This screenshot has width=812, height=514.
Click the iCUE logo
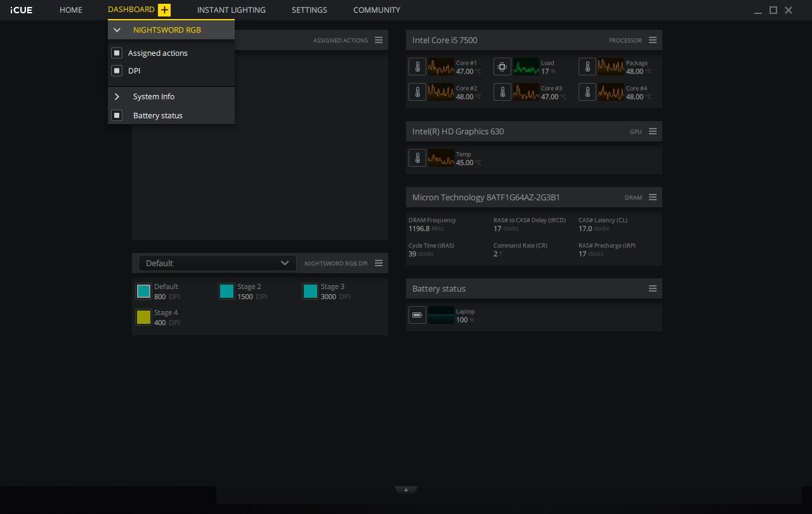pyautogui.click(x=22, y=10)
